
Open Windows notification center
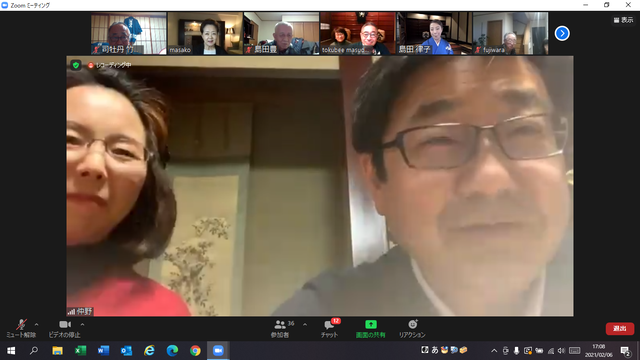(625, 351)
